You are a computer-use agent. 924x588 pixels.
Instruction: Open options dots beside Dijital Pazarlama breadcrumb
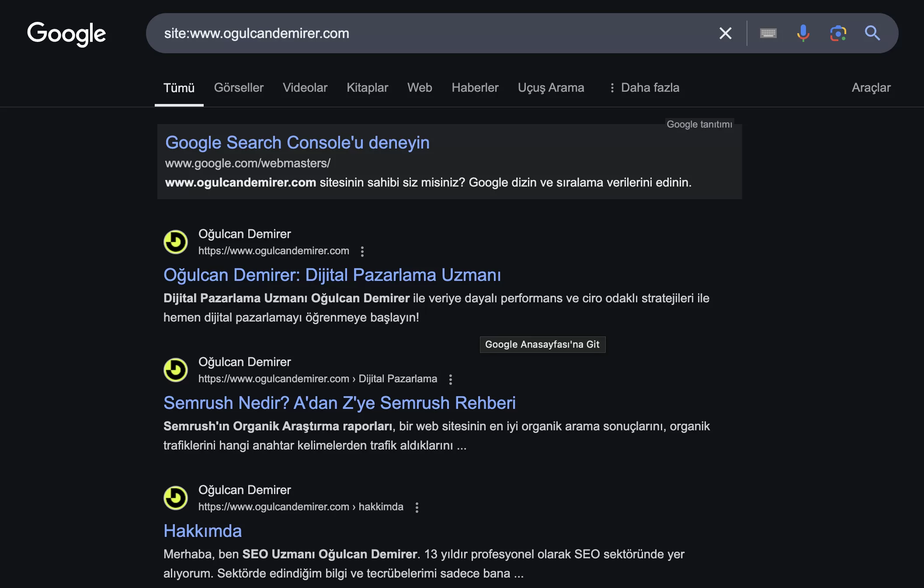coord(451,379)
